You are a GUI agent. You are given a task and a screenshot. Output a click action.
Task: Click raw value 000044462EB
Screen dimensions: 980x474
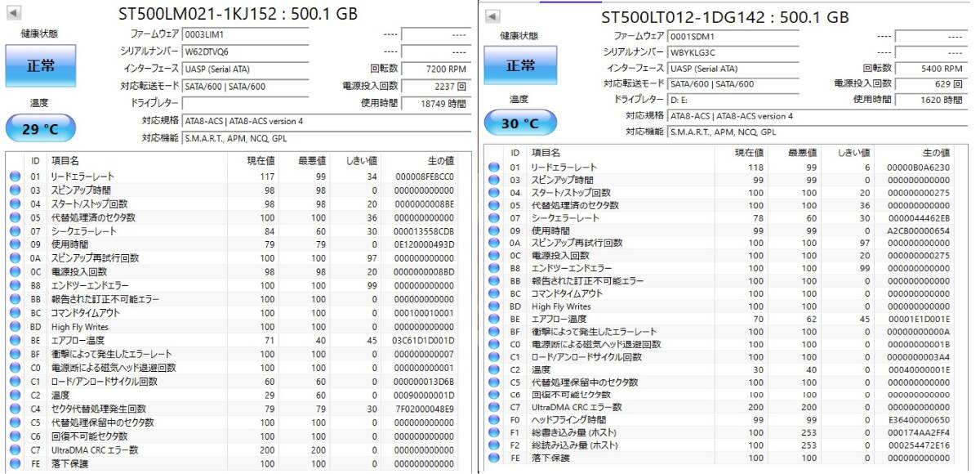click(x=920, y=218)
